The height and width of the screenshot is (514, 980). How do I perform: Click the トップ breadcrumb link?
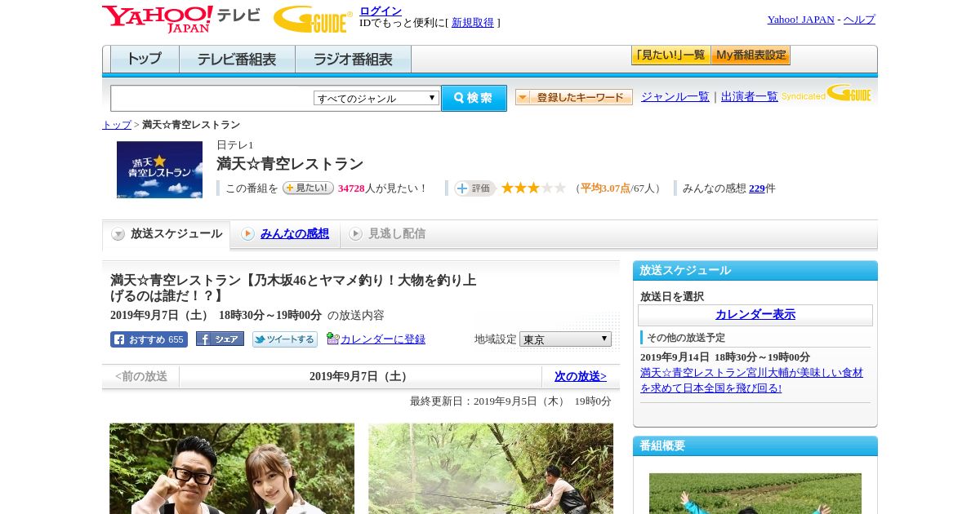pyautogui.click(x=117, y=125)
